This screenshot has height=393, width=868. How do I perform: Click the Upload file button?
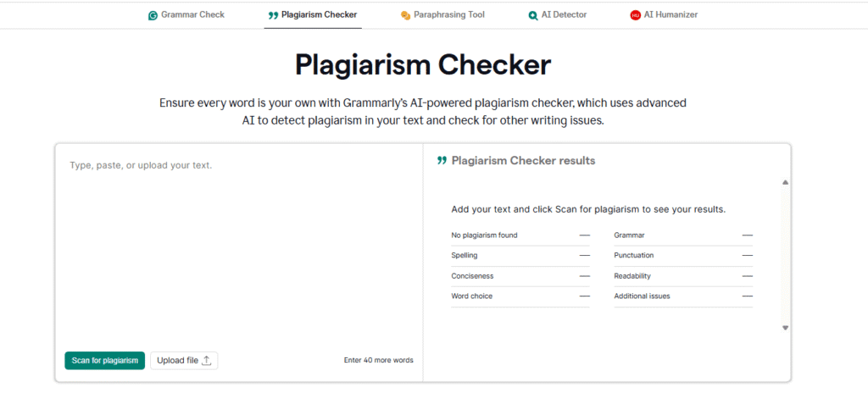click(184, 361)
